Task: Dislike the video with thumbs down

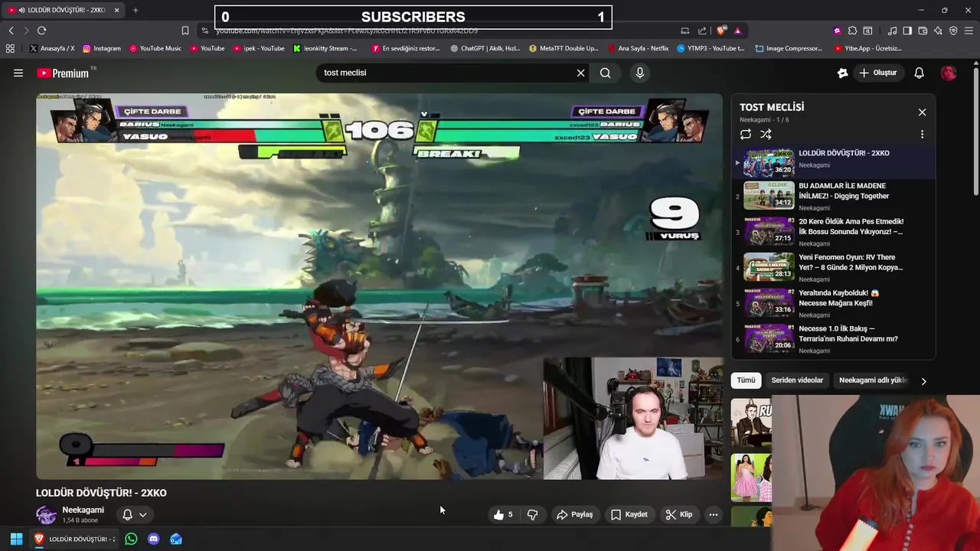Action: (x=533, y=514)
